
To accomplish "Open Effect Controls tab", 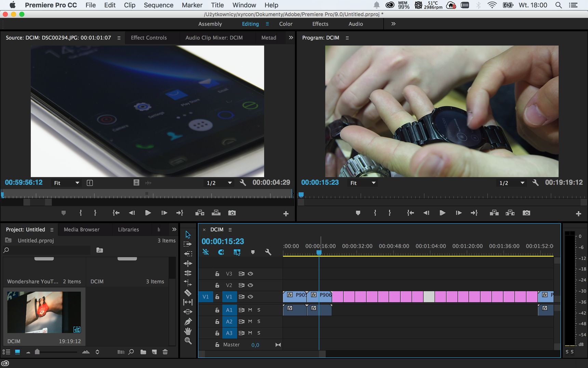I will pyautogui.click(x=149, y=38).
